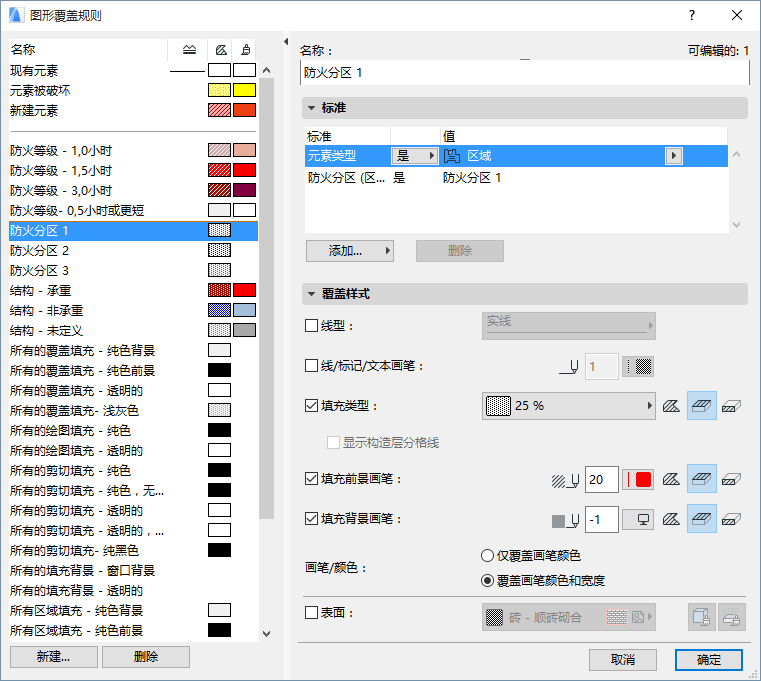Open the 添加... dropdown button

(x=349, y=251)
